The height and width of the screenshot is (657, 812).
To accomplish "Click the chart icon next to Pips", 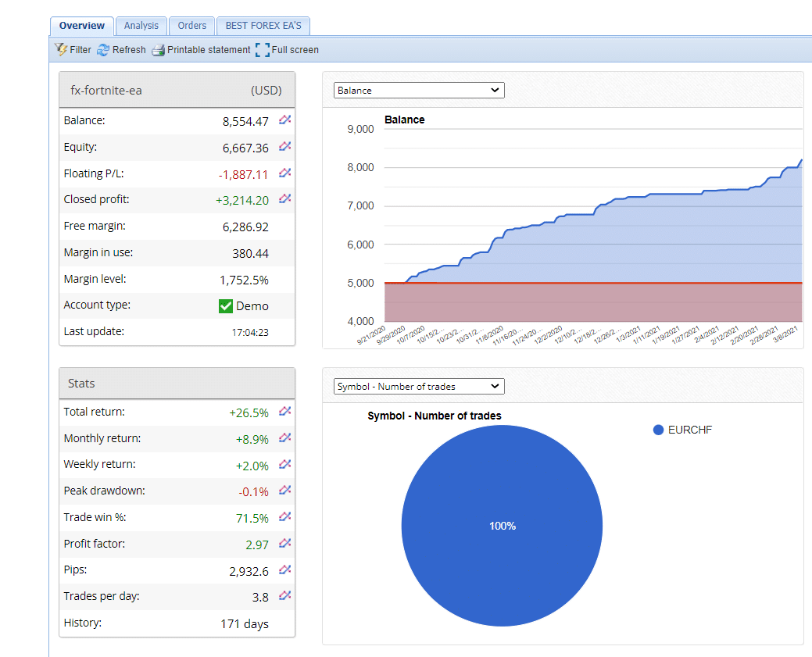I will (x=284, y=570).
